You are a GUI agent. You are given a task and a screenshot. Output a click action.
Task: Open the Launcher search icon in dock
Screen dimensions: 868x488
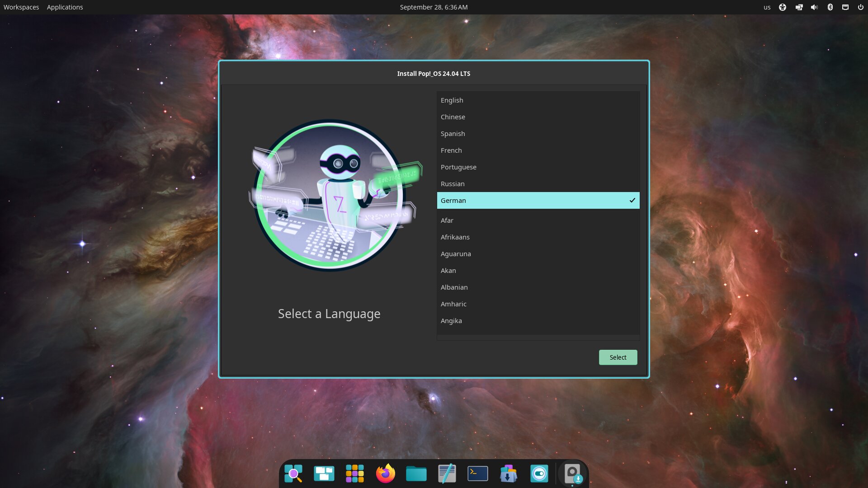pos(293,474)
